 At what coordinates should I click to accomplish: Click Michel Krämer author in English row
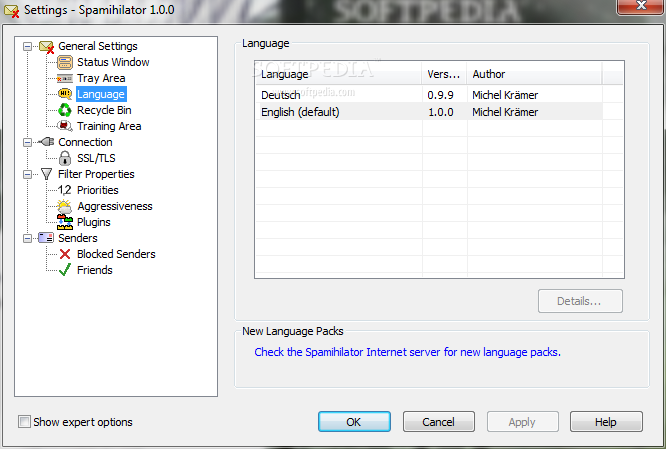pos(505,112)
